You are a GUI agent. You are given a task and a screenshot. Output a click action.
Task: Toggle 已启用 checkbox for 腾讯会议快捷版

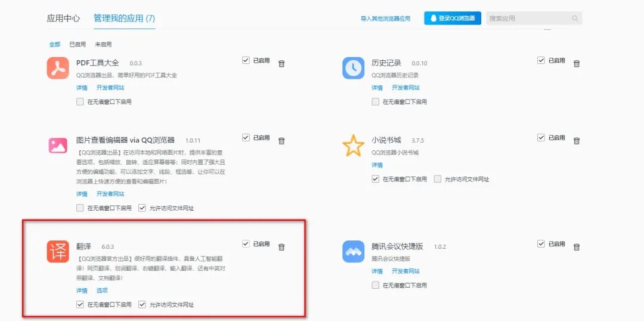pyautogui.click(x=541, y=243)
